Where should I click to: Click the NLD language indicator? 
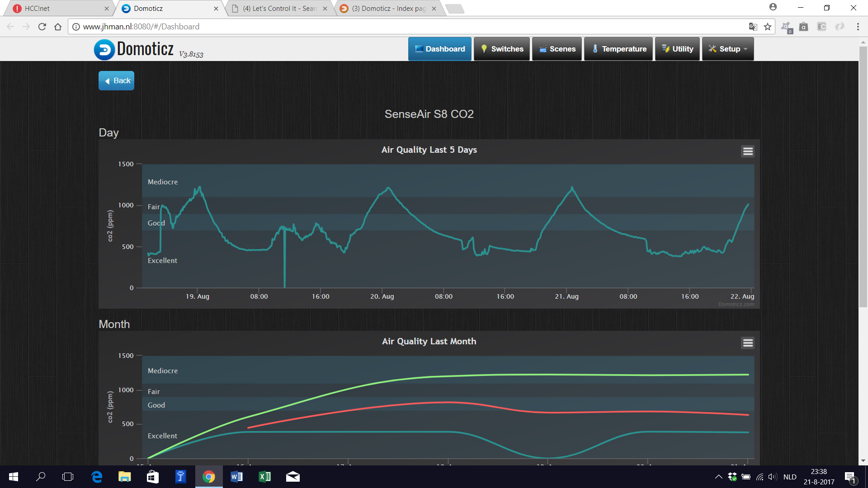tap(790, 477)
